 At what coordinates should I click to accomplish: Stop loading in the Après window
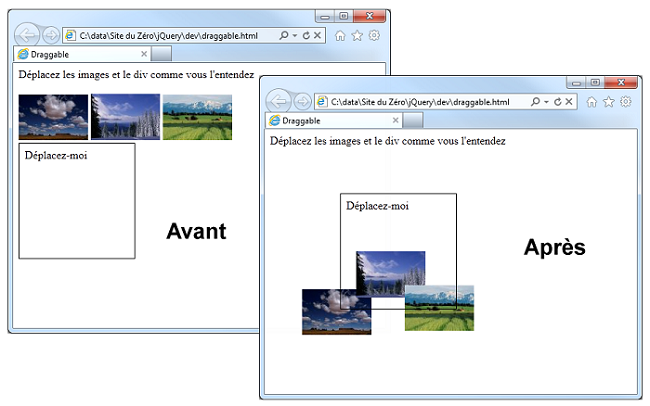(x=569, y=102)
